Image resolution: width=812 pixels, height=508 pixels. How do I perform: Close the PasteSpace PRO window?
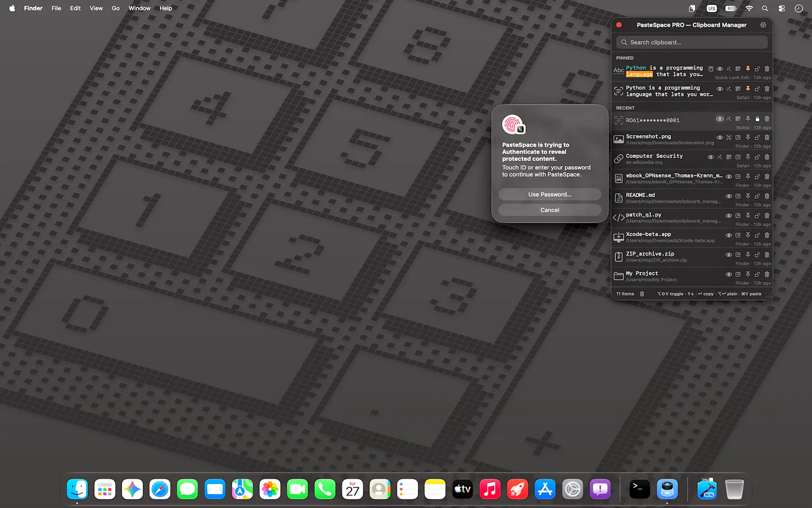click(619, 25)
